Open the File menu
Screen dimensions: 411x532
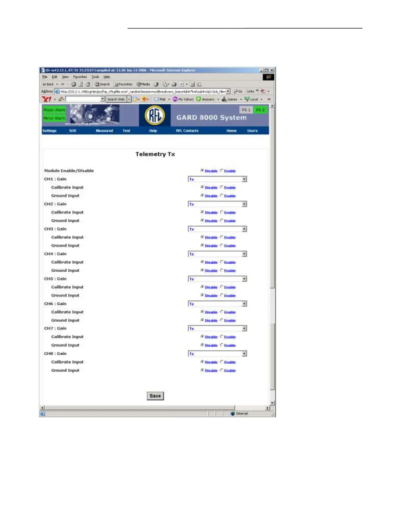tap(45, 77)
